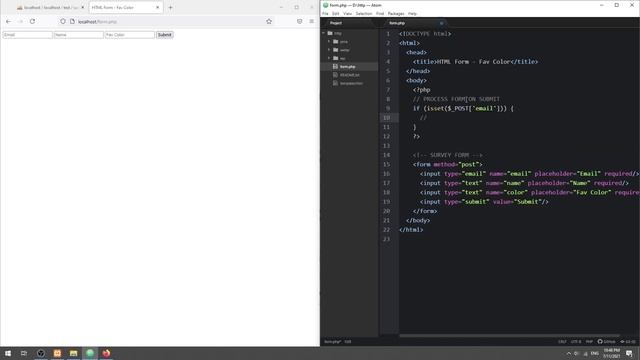Click the isset($_POST['email']) code line
The image size is (640, 360).
click(463, 108)
